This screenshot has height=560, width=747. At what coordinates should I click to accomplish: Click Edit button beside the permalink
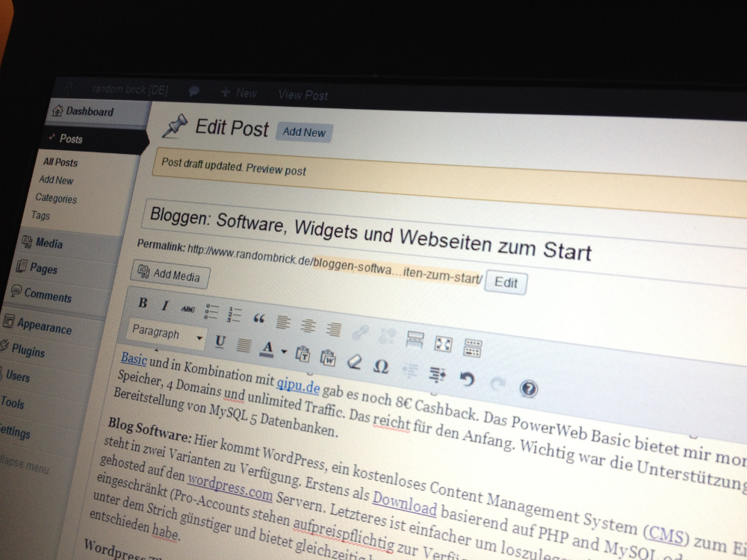click(506, 283)
